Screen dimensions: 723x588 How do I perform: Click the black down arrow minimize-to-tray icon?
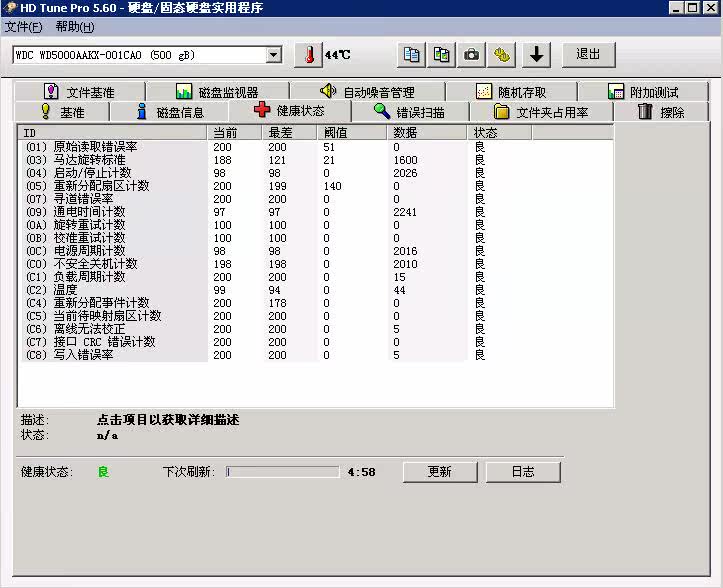click(x=536, y=55)
